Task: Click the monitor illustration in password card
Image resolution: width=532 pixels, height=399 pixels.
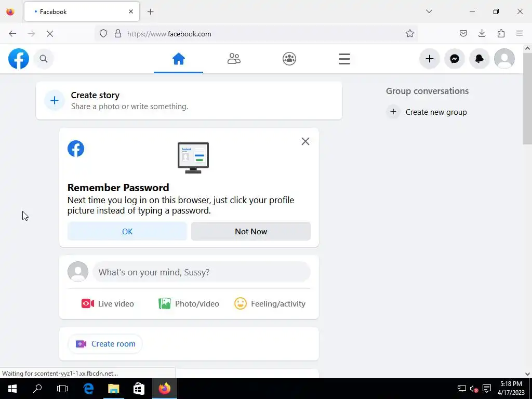Action: coord(193,158)
